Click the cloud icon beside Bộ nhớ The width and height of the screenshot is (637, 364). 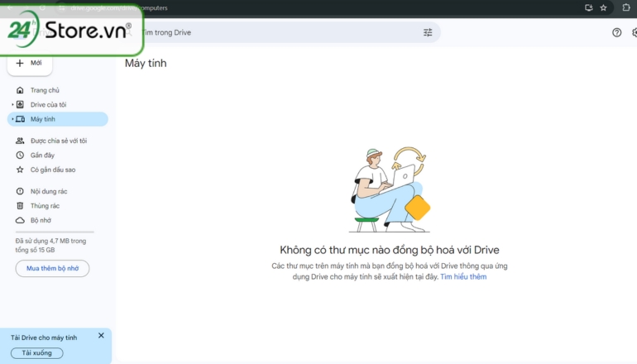[x=20, y=220]
